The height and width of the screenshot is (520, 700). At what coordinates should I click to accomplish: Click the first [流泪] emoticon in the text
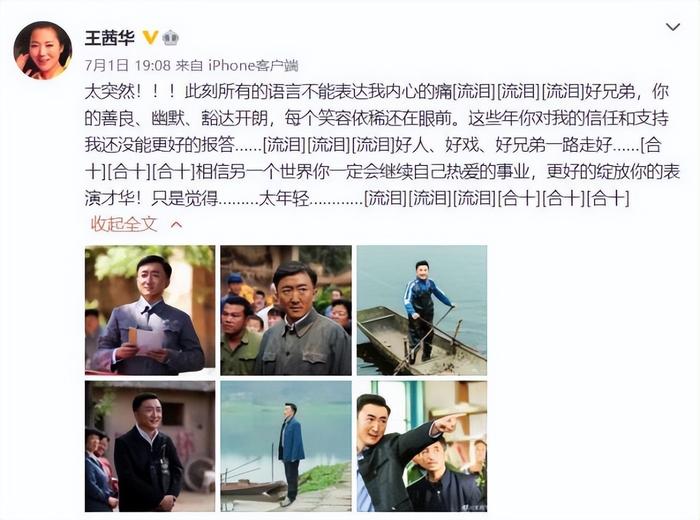click(x=474, y=92)
